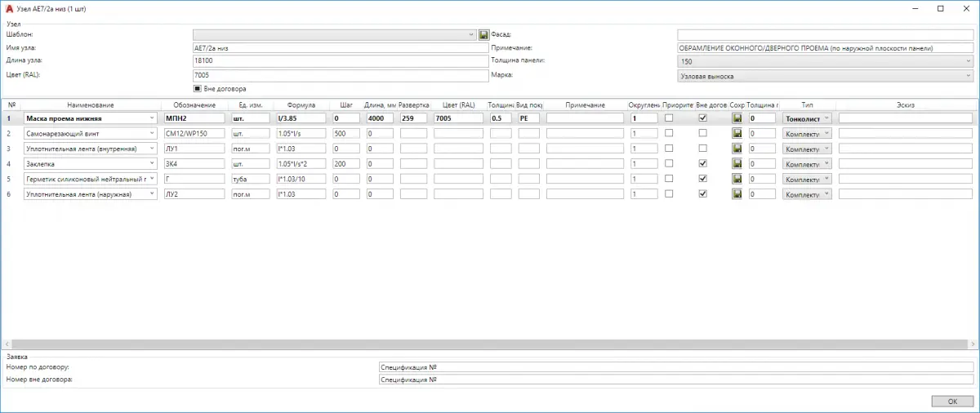Click the Обозначение cell ЗК4
This screenshot has width=980, height=413.
click(194, 163)
